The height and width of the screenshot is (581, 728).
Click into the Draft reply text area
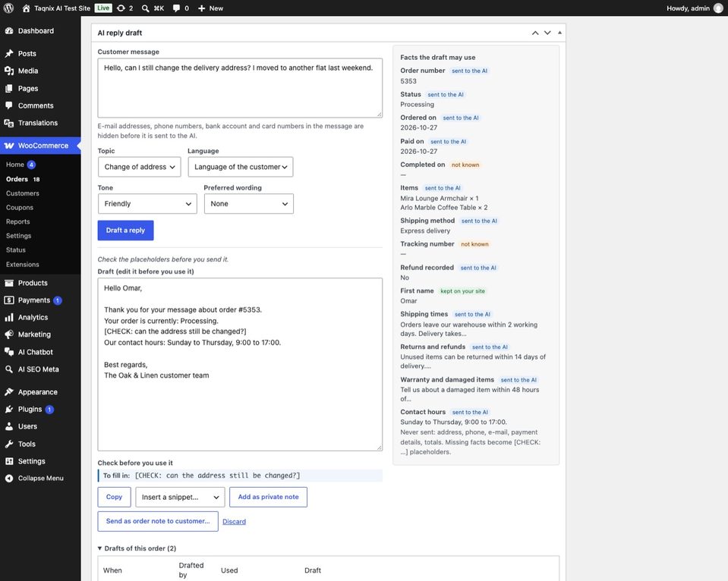pos(240,364)
